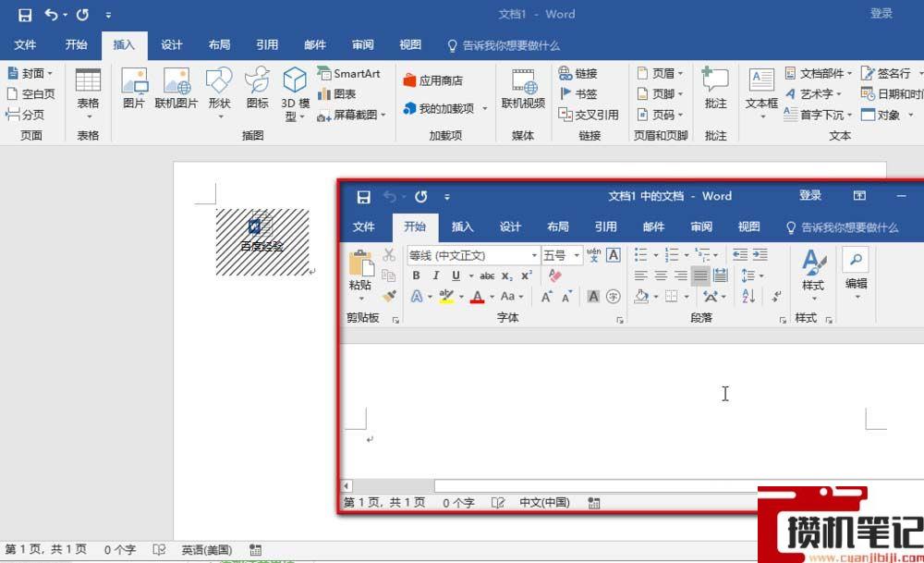
Task: Add a 书签 bookmark
Action: (578, 94)
